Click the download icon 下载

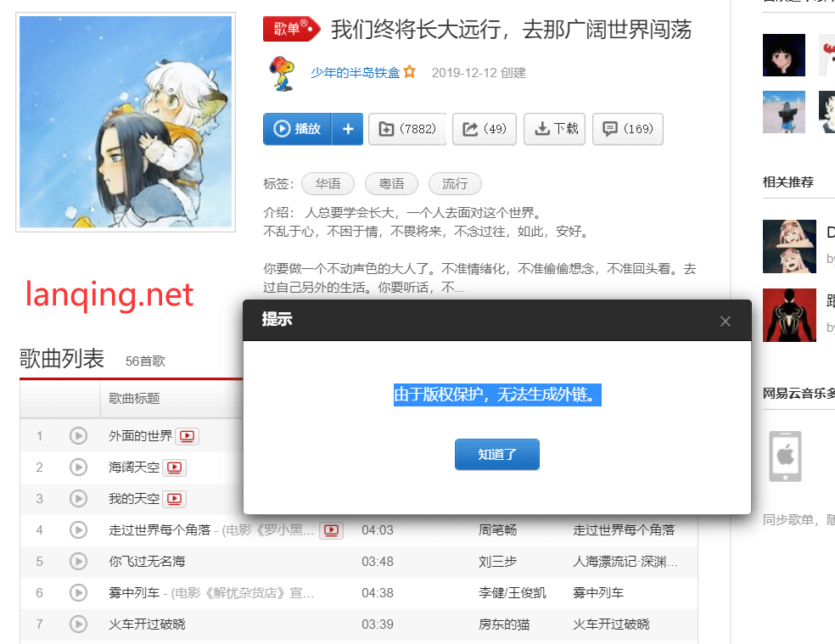point(554,129)
